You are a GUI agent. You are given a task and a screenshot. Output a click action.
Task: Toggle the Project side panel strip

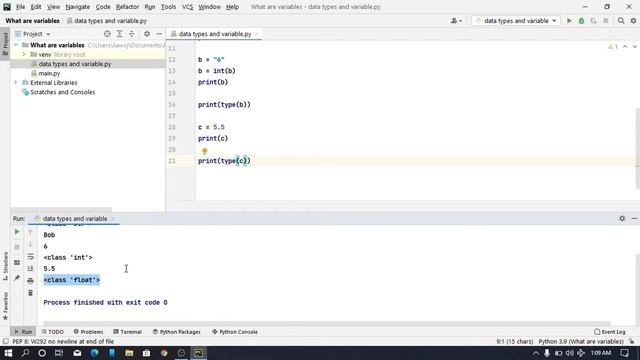tap(5, 44)
